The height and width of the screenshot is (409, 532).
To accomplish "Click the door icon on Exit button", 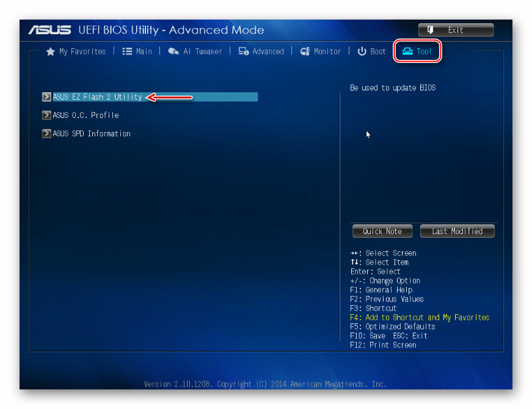I will (x=431, y=30).
